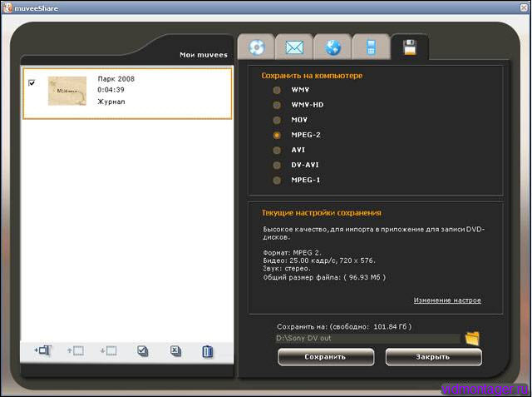Open the web upload globe tab
This screenshot has height=397, width=532.
click(x=333, y=47)
